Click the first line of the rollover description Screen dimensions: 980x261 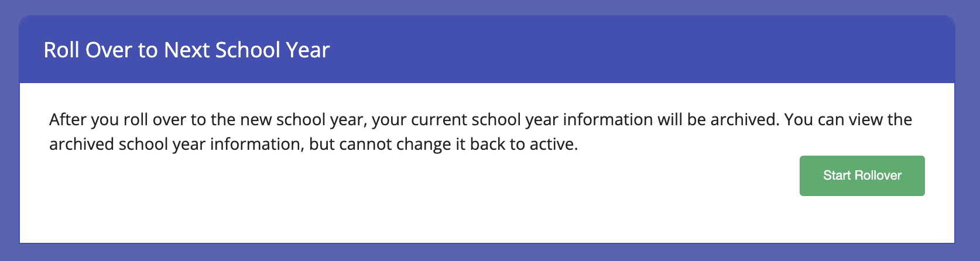click(x=480, y=120)
